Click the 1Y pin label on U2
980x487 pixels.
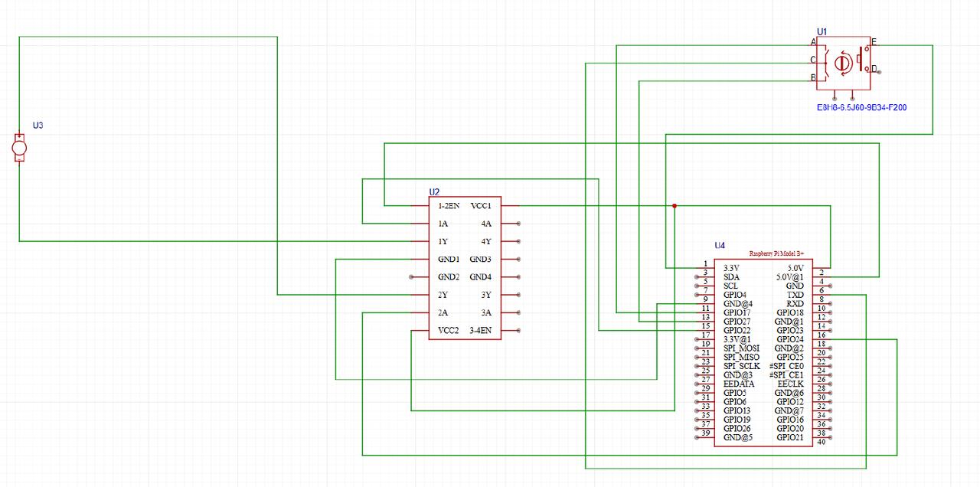pyautogui.click(x=443, y=241)
